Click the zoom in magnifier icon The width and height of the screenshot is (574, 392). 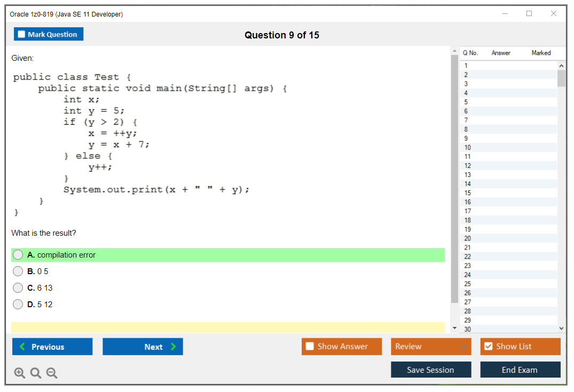pos(19,373)
